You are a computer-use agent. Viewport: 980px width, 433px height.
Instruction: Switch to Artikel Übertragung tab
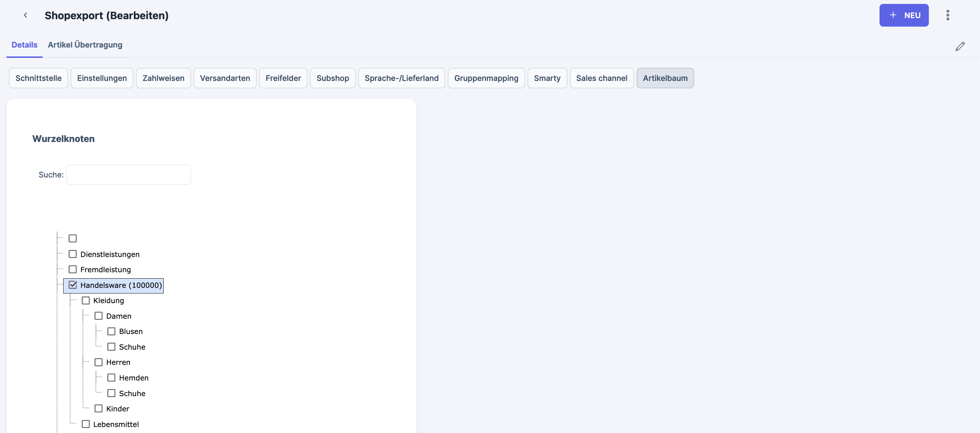pos(85,45)
